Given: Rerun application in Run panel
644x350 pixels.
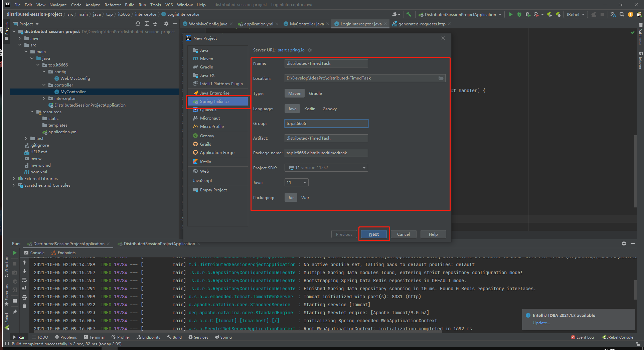Looking at the screenshot, I should tap(15, 253).
